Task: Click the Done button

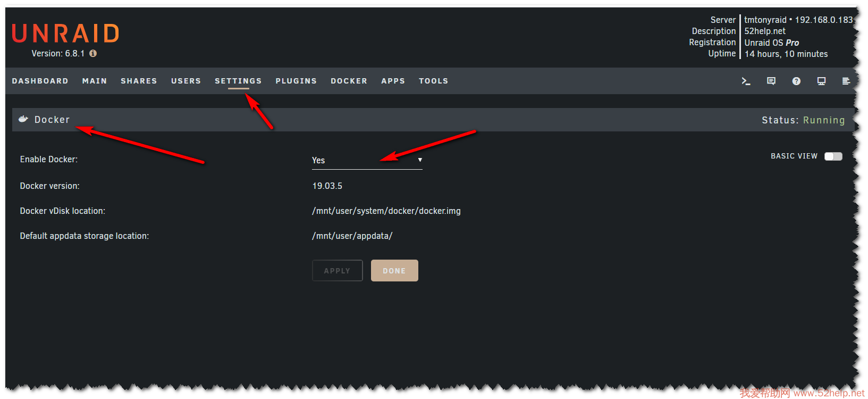Action: click(x=394, y=271)
